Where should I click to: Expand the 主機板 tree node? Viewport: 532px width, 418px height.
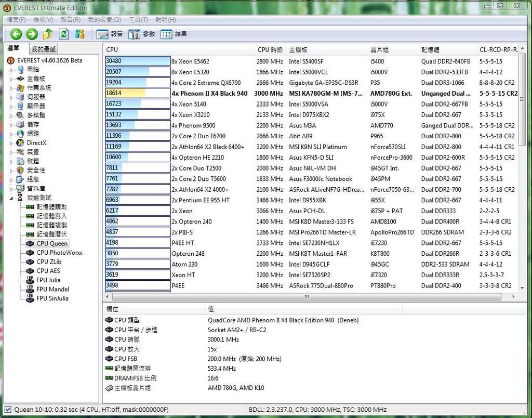pyautogui.click(x=11, y=79)
